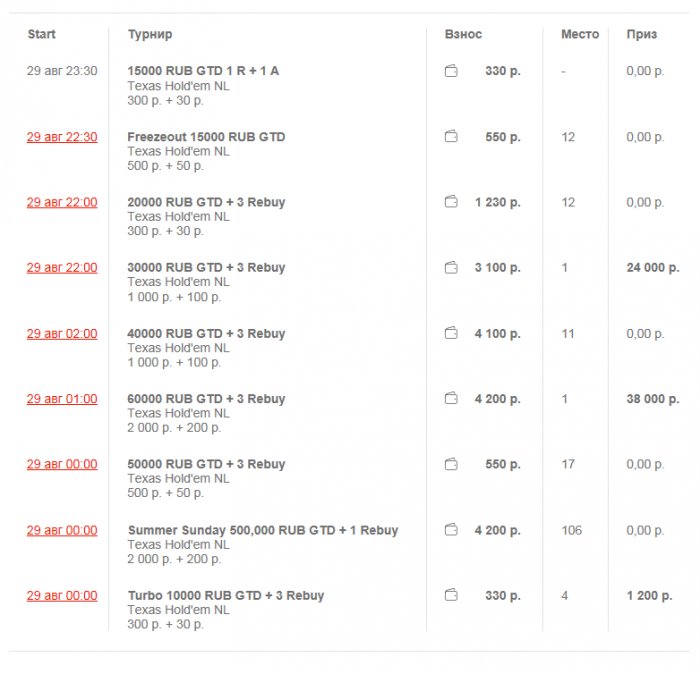
Task: Open the 29 авг 22:30 tournament link
Action: pyautogui.click(x=62, y=137)
